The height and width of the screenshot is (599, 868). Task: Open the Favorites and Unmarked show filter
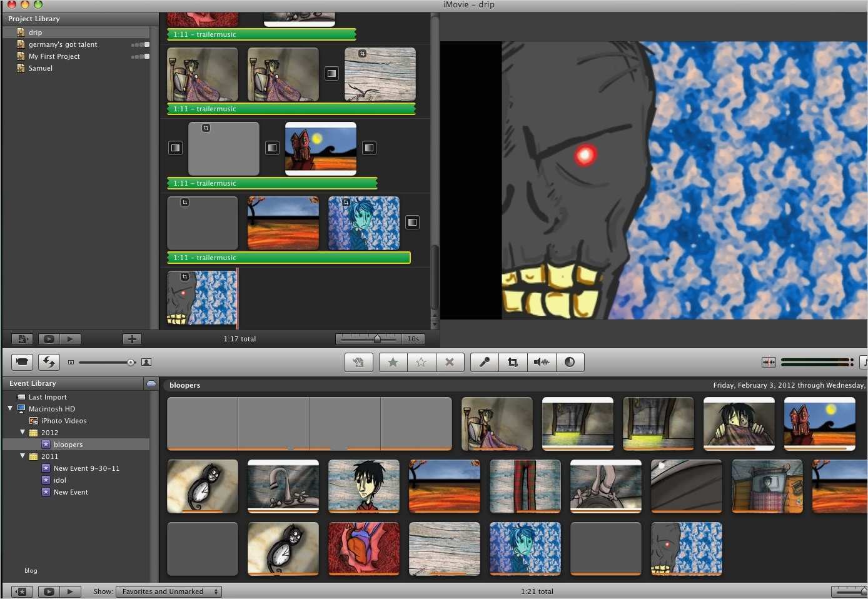[x=168, y=591]
